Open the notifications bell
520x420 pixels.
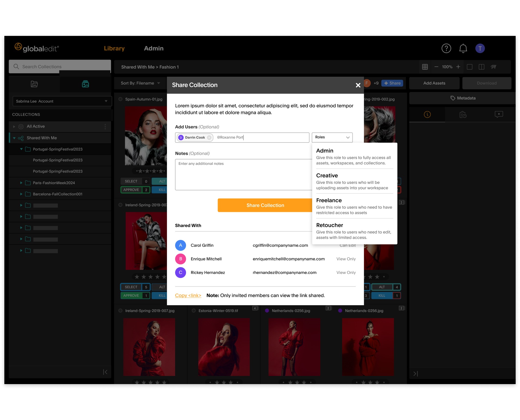(x=463, y=48)
